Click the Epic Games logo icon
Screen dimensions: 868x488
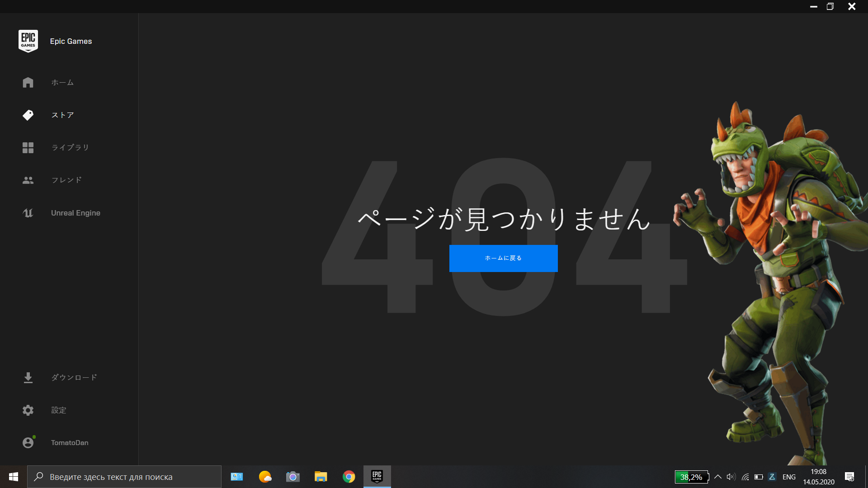[28, 41]
